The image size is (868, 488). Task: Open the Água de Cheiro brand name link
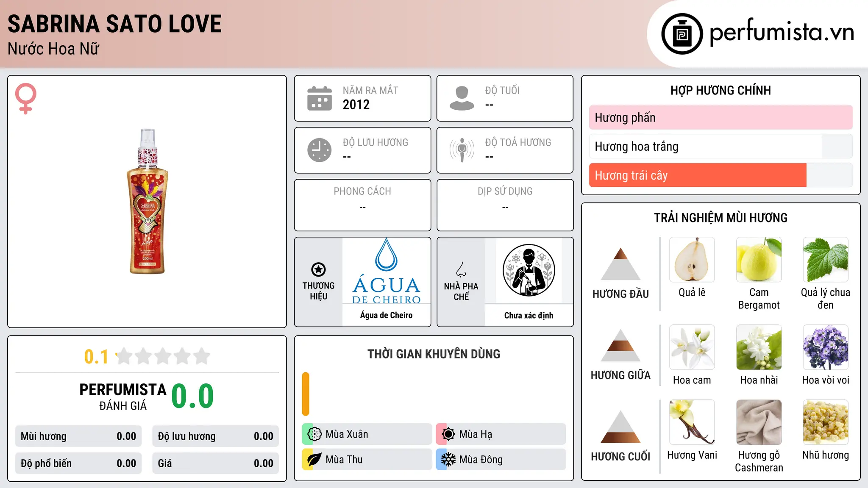(386, 315)
